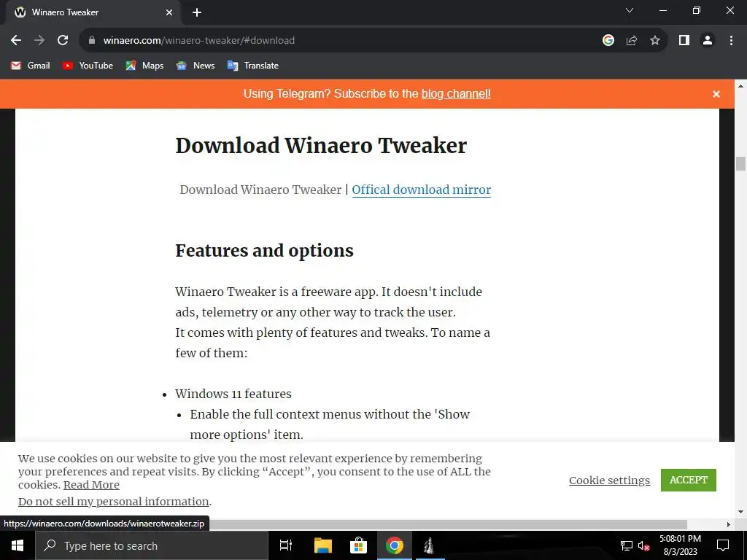Close the Winaero Tweaker tab
The width and height of the screenshot is (747, 560).
point(169,12)
